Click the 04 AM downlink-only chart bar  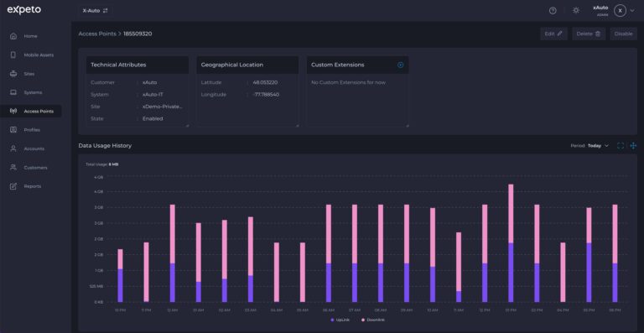point(277,273)
